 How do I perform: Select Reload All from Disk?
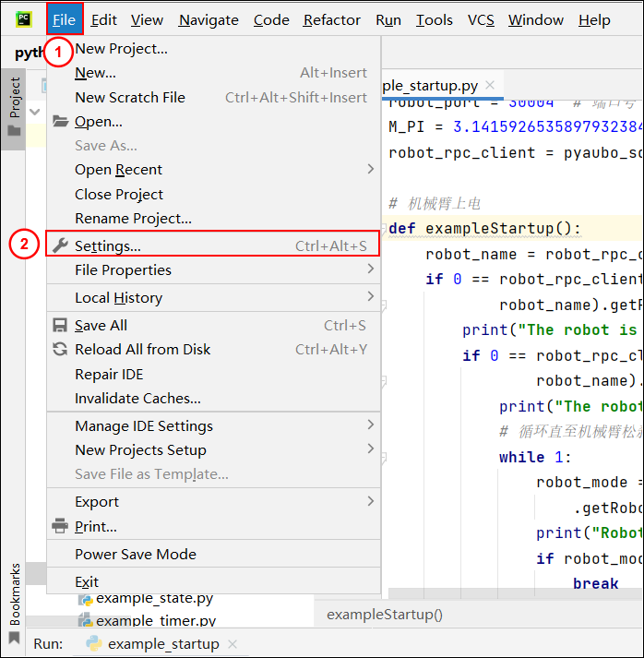[x=213, y=349]
